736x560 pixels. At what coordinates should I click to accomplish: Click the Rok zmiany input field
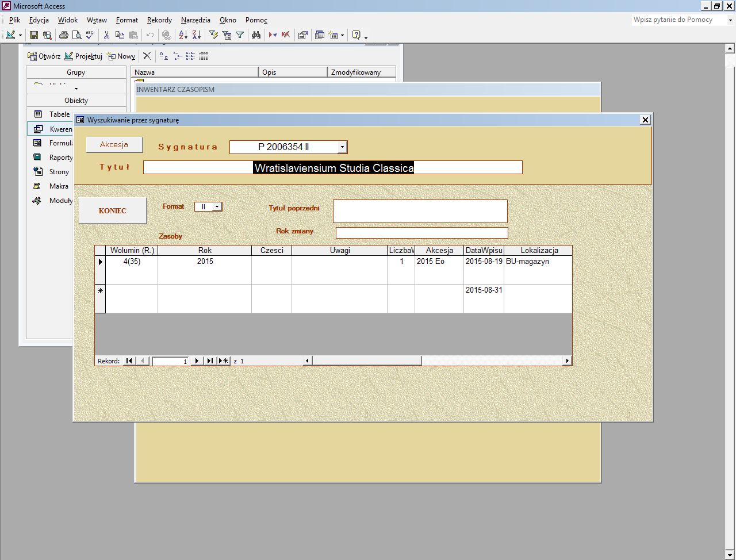tap(422, 233)
